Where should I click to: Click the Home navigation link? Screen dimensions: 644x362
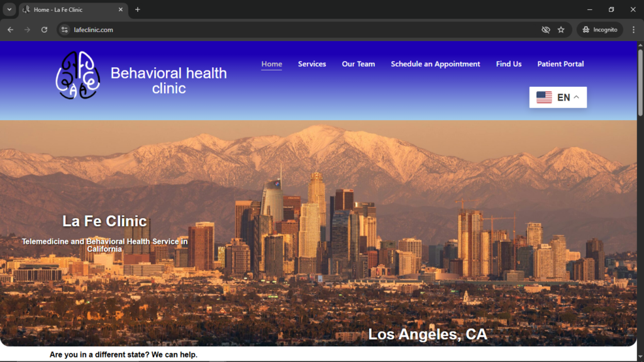point(272,64)
